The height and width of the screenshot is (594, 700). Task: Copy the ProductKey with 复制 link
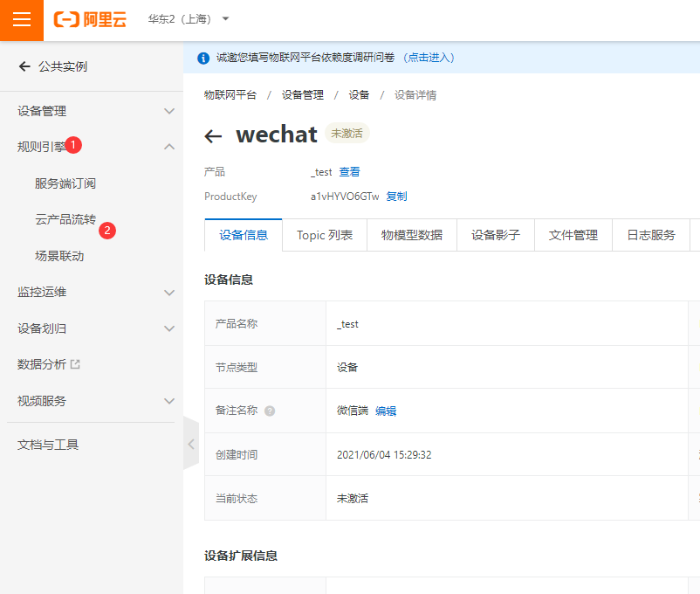[395, 197]
